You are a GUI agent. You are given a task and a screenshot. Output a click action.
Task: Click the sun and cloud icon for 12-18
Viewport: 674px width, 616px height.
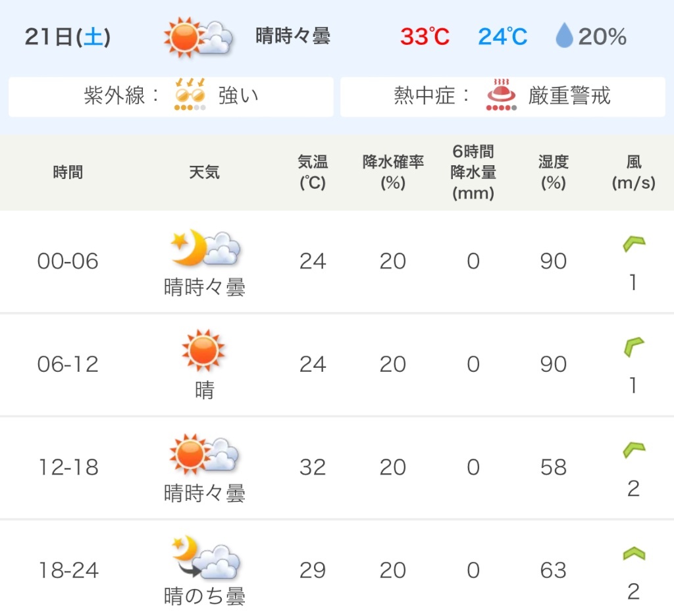click(x=204, y=454)
